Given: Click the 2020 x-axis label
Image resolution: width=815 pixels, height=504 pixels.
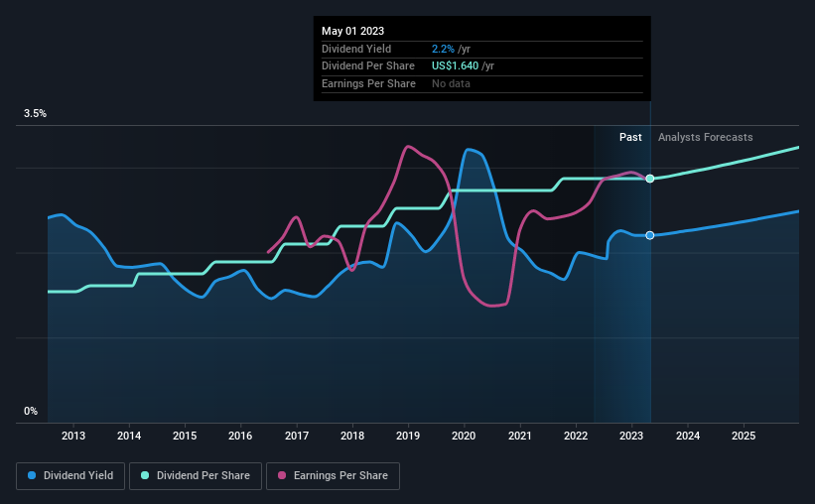Looking at the screenshot, I should tap(464, 436).
